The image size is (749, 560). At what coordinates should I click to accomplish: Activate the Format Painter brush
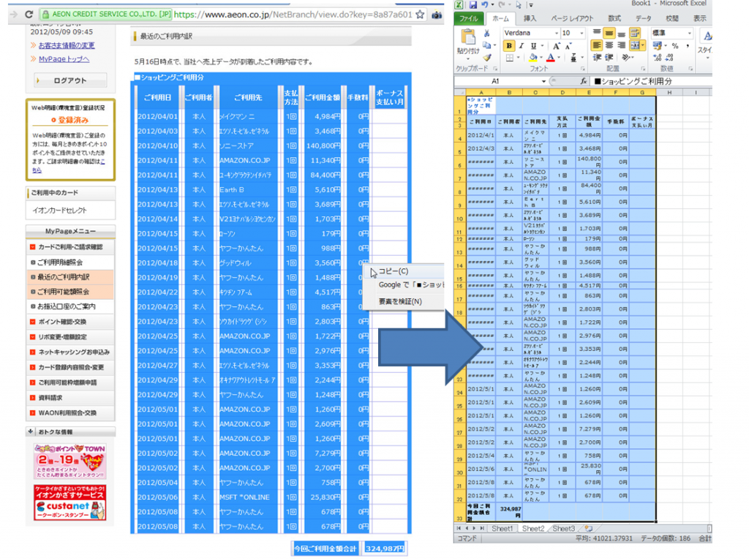486,57
